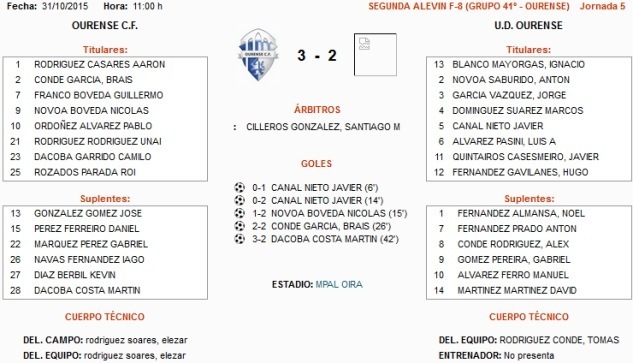Image resolution: width=633 pixels, height=363 pixels.
Task: Click soccer ball icon for 1-2 goal
Action: (x=239, y=213)
